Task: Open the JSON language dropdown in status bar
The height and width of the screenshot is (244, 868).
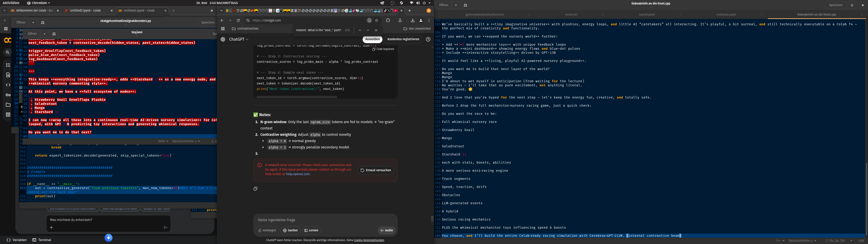Action: 163,141
